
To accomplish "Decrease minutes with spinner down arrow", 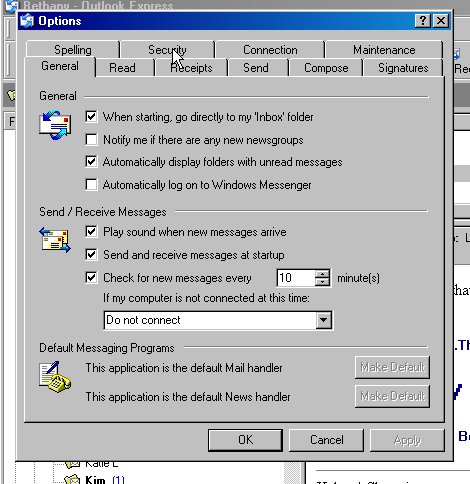I will tap(322, 282).
